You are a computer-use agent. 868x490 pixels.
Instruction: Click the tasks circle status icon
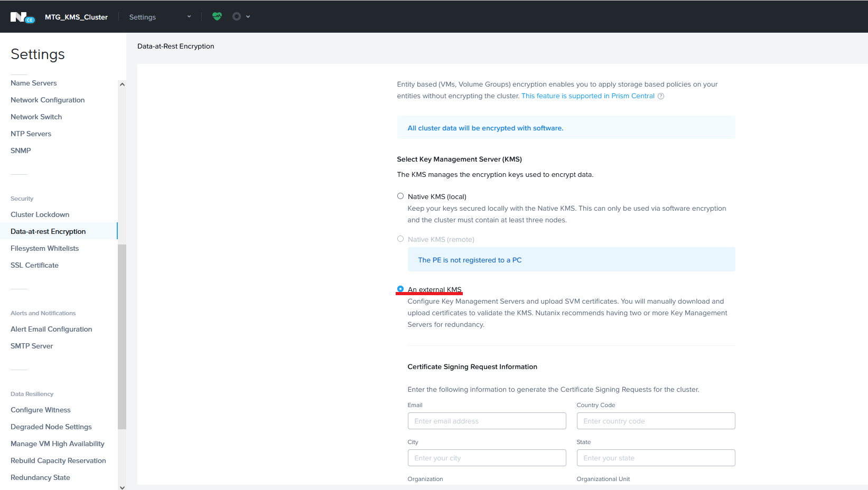pos(237,16)
